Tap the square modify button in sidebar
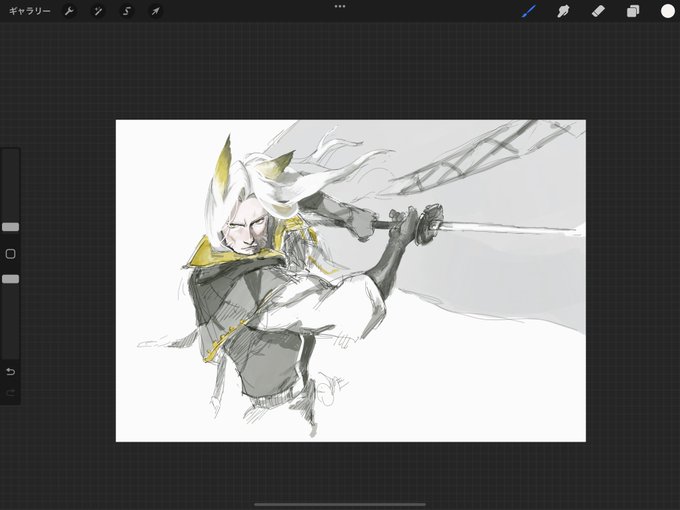 pyautogui.click(x=10, y=254)
